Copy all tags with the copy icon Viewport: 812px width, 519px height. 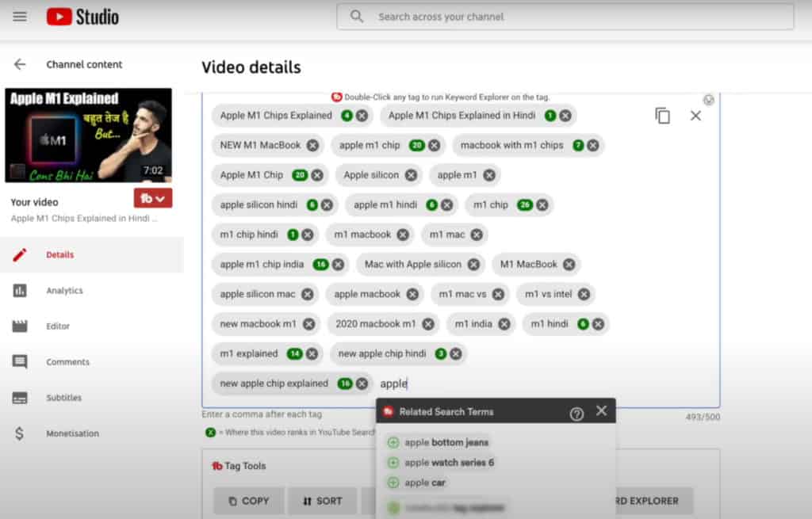[x=662, y=116]
